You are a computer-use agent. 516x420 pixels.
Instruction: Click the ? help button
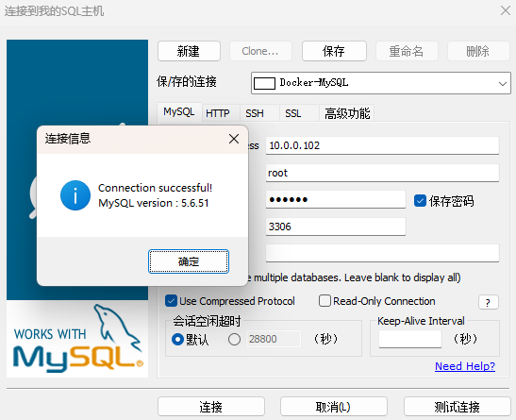[489, 302]
